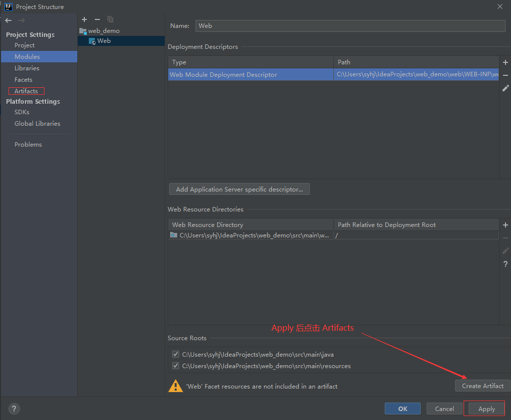Open the Project settings page
The width and height of the screenshot is (511, 420).
24,45
